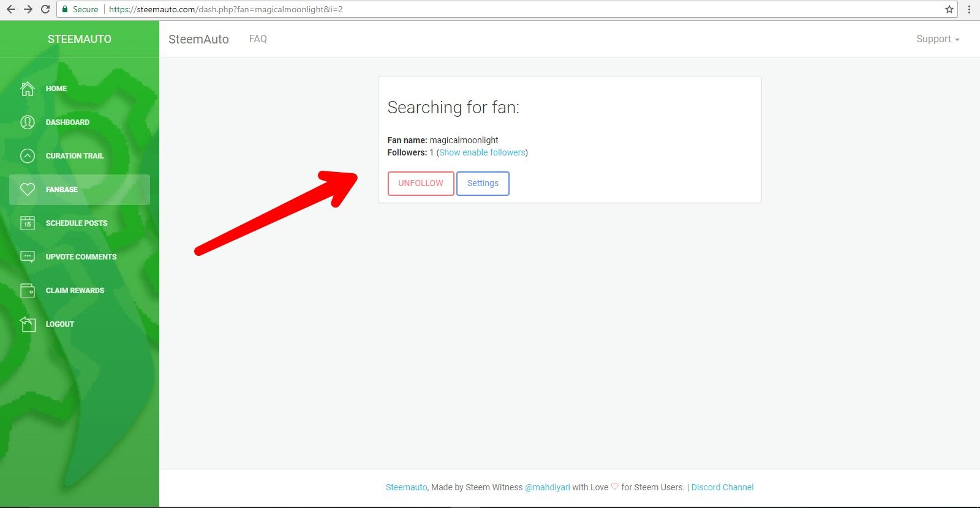Open the Discord Channel footer link
The width and height of the screenshot is (980, 508).
coord(722,487)
